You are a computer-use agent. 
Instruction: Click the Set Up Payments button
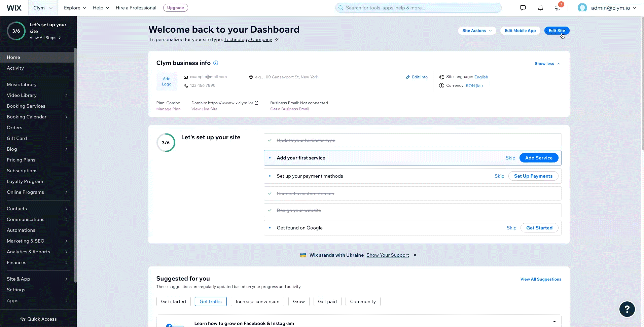pos(533,176)
